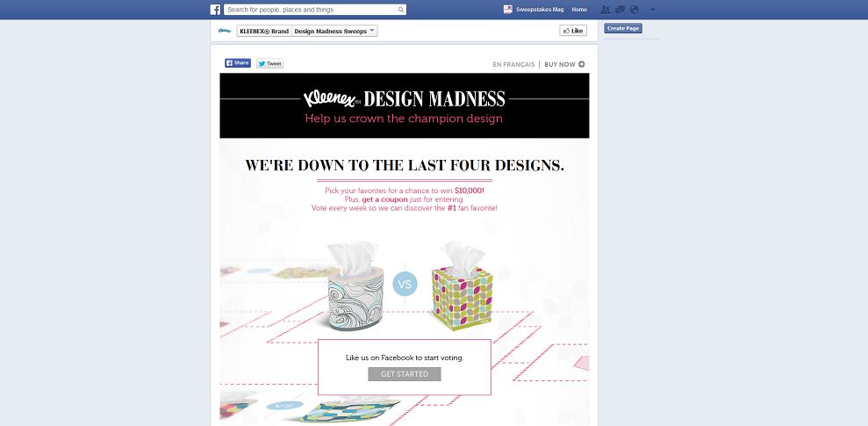Image resolution: width=868 pixels, height=426 pixels.
Task: Focus the search people and places field
Action: (311, 10)
